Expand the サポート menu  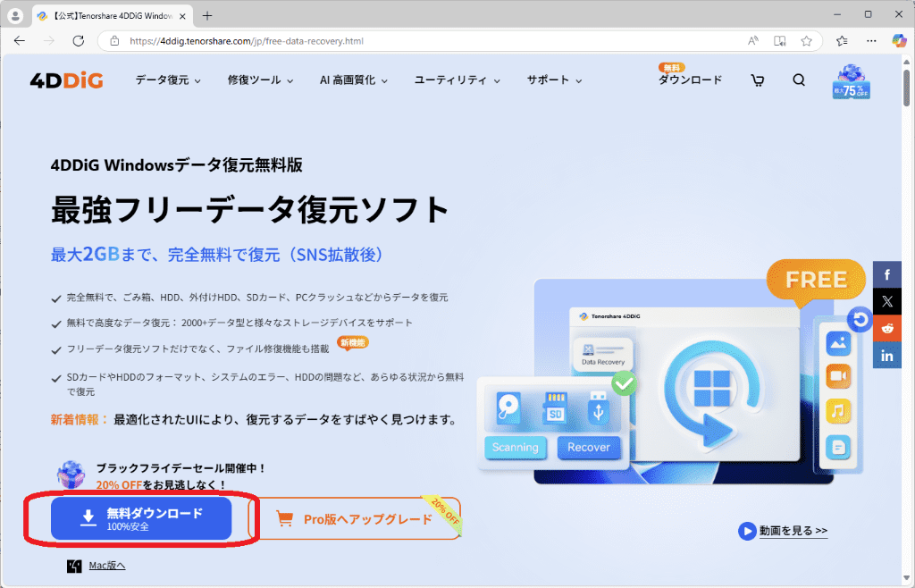click(554, 80)
